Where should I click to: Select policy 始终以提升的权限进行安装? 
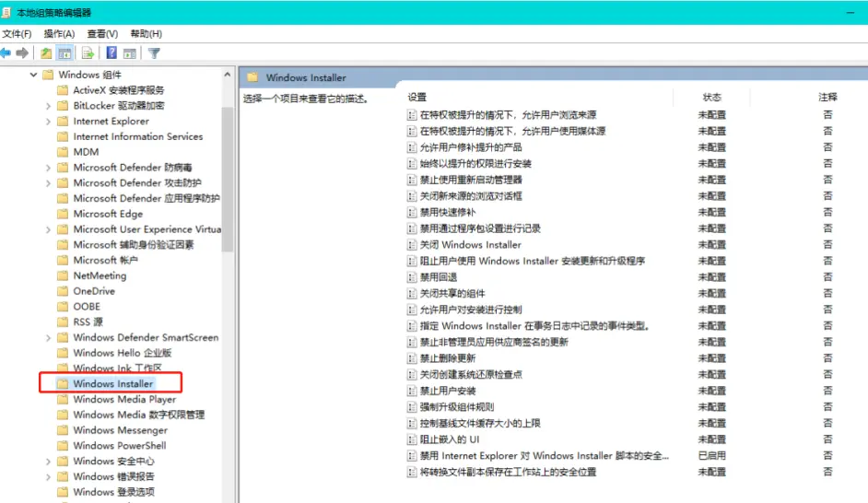(475, 164)
